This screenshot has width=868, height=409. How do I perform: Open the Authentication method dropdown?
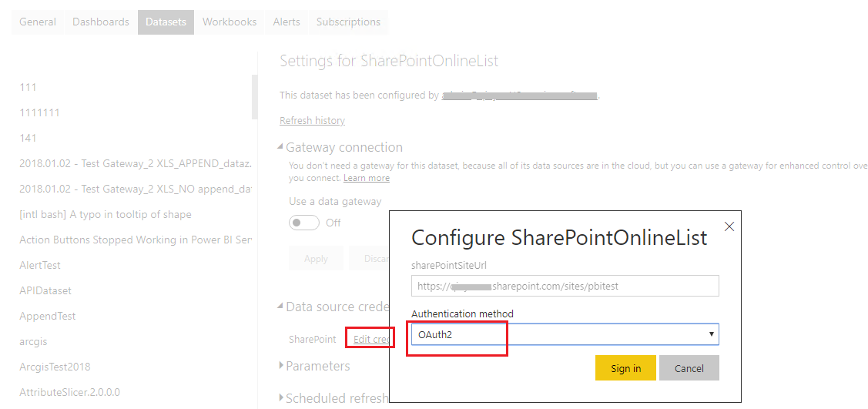[x=565, y=334]
